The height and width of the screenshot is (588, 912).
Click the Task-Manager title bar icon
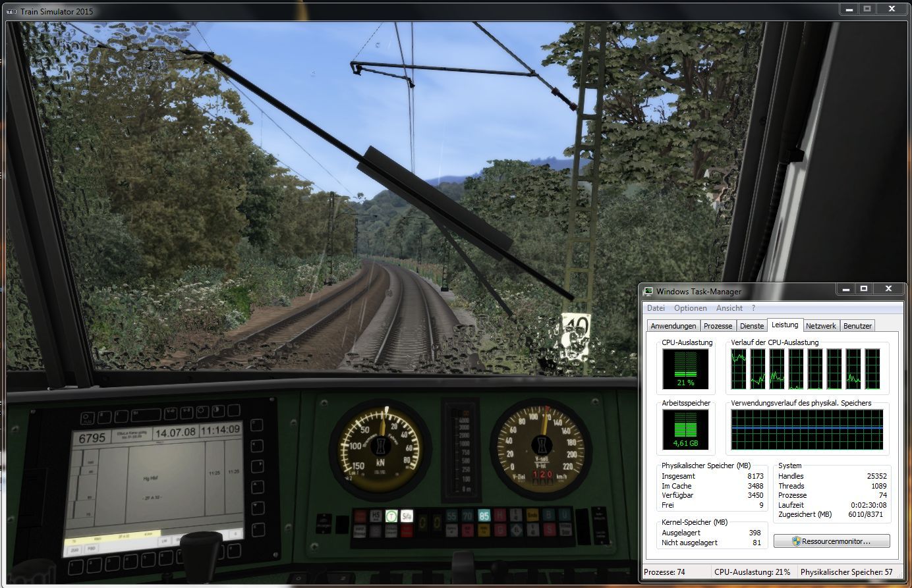[648, 291]
